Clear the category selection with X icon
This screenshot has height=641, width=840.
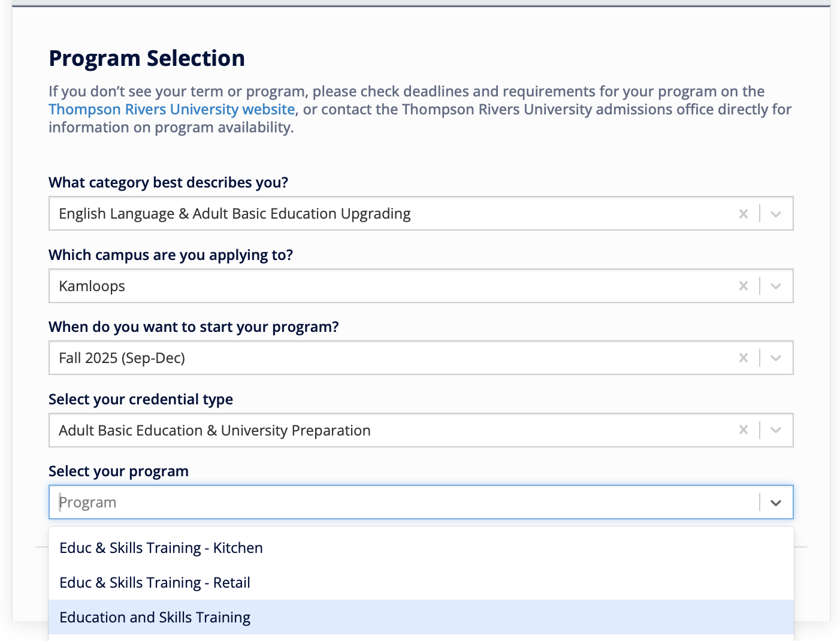coord(743,214)
